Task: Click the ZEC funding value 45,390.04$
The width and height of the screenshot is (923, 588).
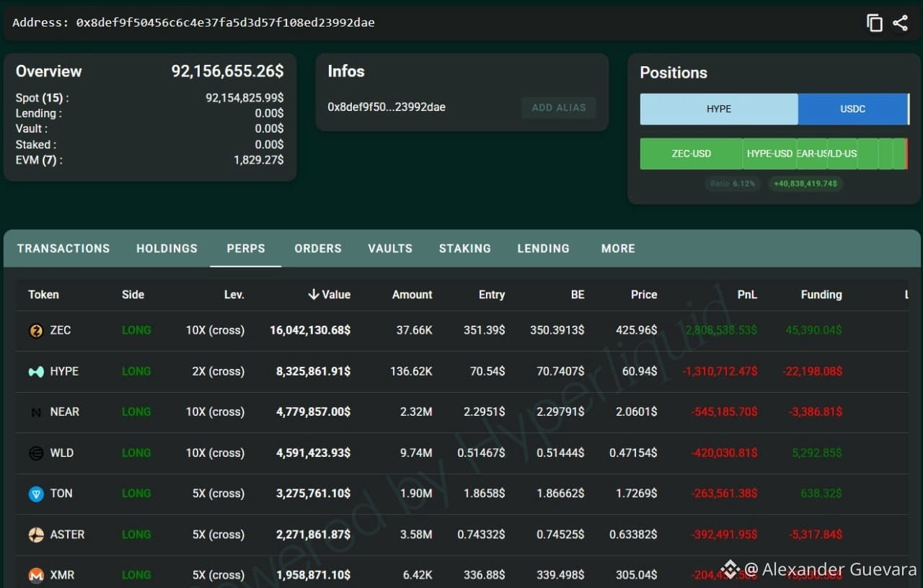Action: (813, 330)
